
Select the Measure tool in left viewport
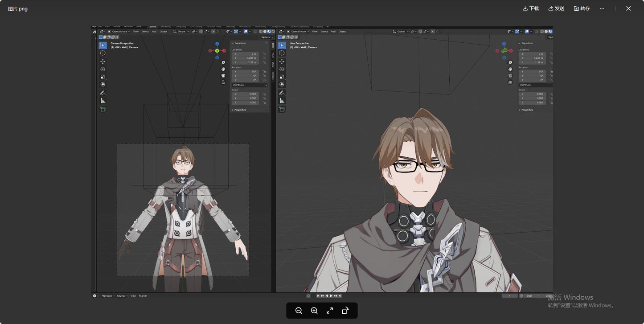pyautogui.click(x=103, y=101)
